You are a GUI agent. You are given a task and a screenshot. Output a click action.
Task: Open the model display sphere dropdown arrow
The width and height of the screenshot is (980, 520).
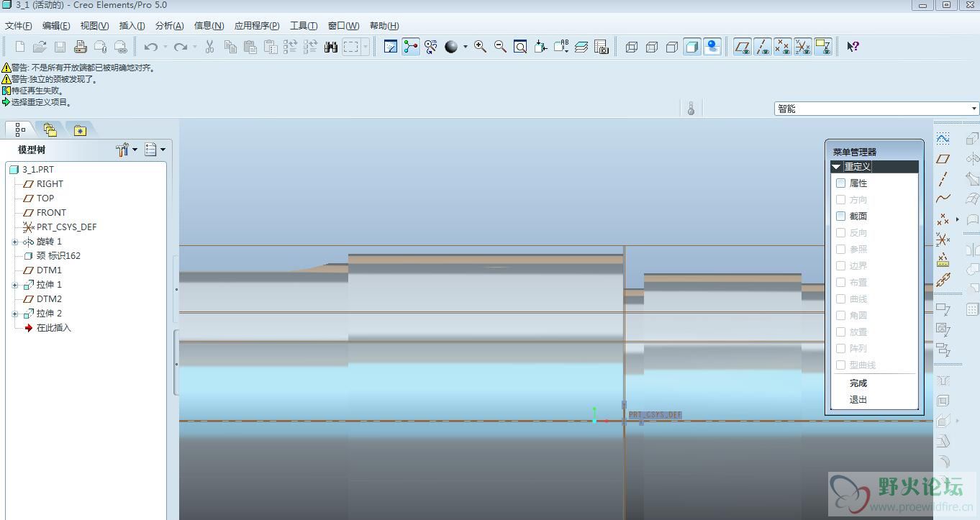[x=465, y=47]
